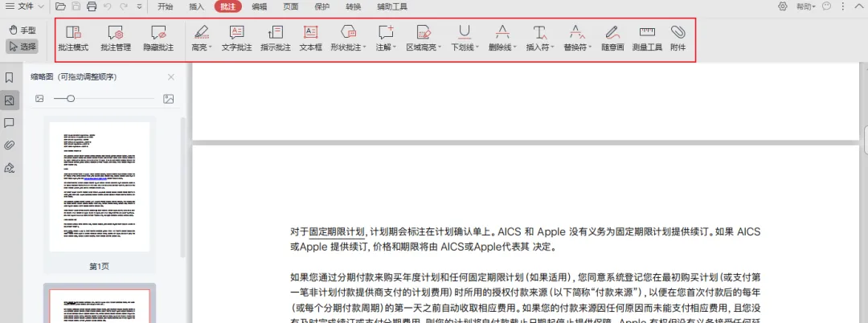Switch to 手型 hand mode
The width and height of the screenshot is (868, 323).
pyautogui.click(x=23, y=30)
